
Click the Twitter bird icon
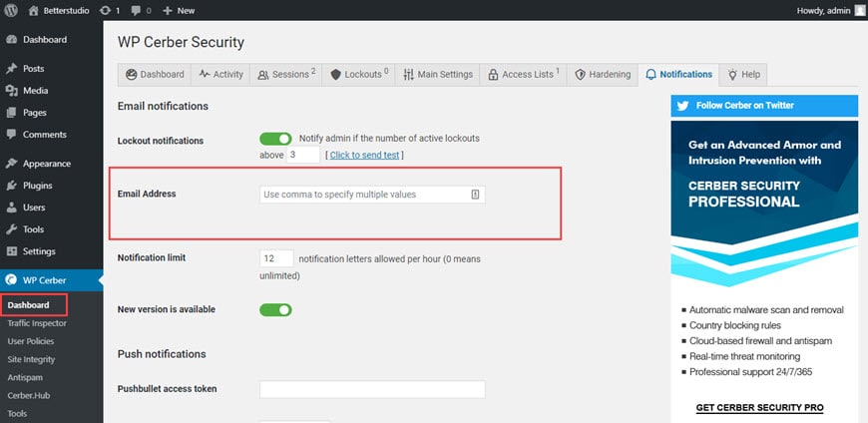click(x=683, y=106)
